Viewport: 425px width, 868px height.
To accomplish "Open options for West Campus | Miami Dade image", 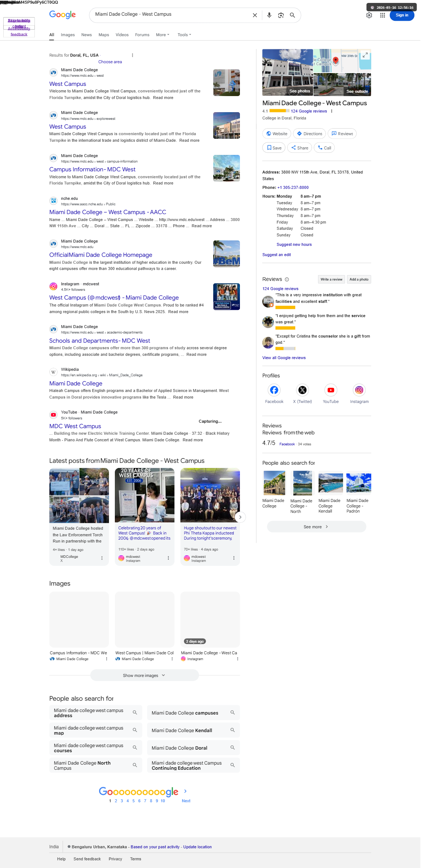I will 172,659.
